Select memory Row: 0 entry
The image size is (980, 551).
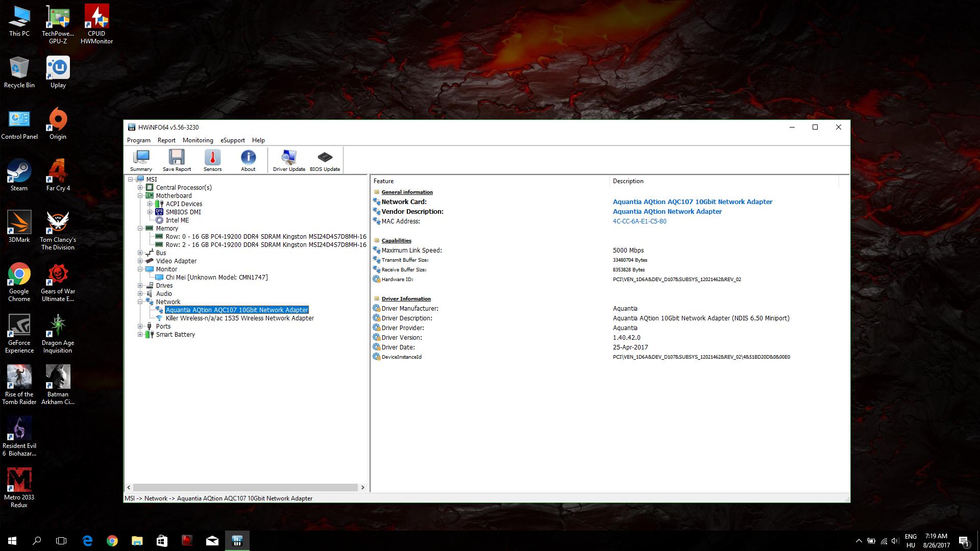(x=266, y=237)
